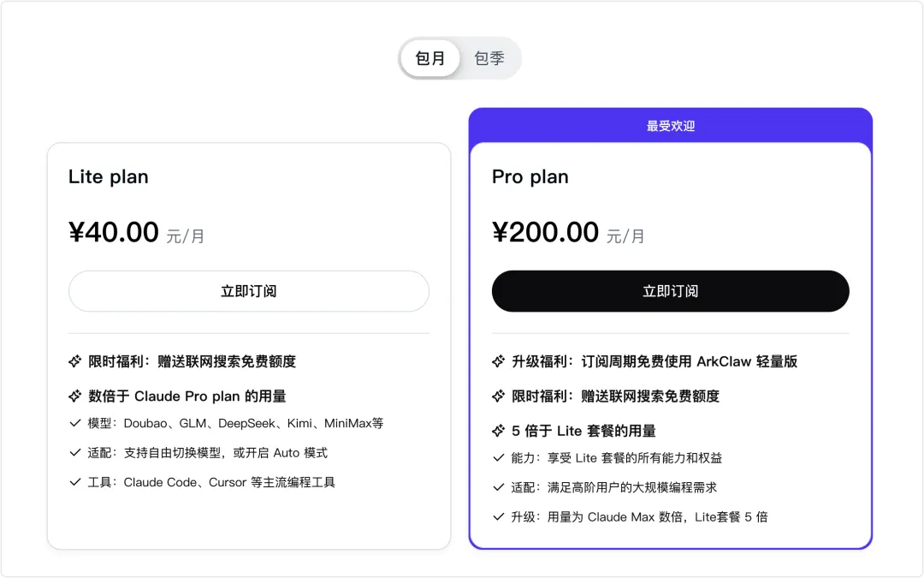Click the 最受欢迎 banner above Pro plan
924x578 pixels.
670,126
